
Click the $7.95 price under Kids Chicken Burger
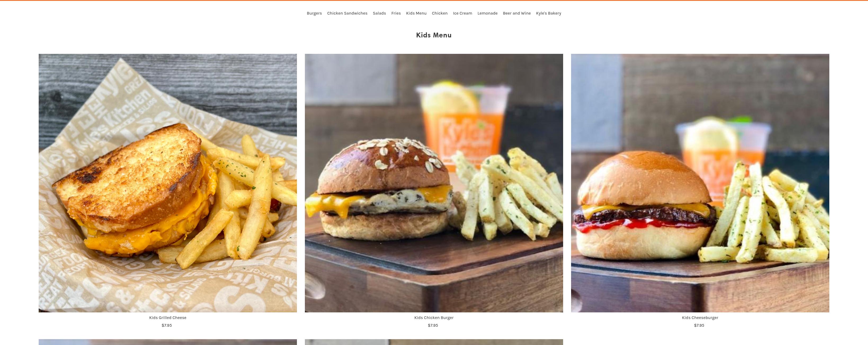[433, 325]
